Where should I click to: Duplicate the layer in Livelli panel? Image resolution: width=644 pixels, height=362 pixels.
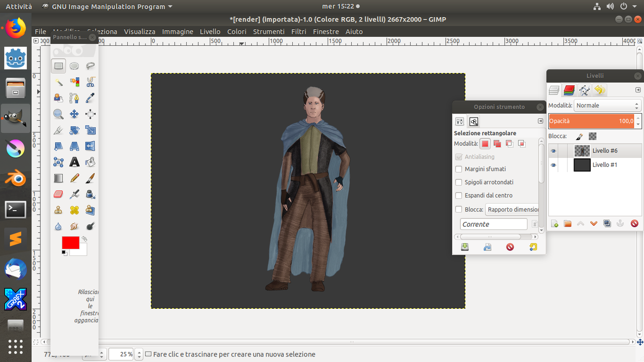click(607, 224)
